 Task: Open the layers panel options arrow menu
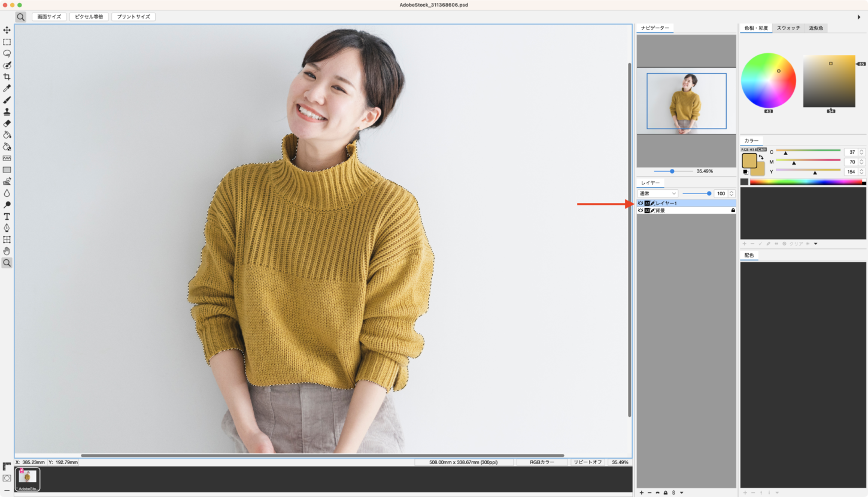(682, 493)
